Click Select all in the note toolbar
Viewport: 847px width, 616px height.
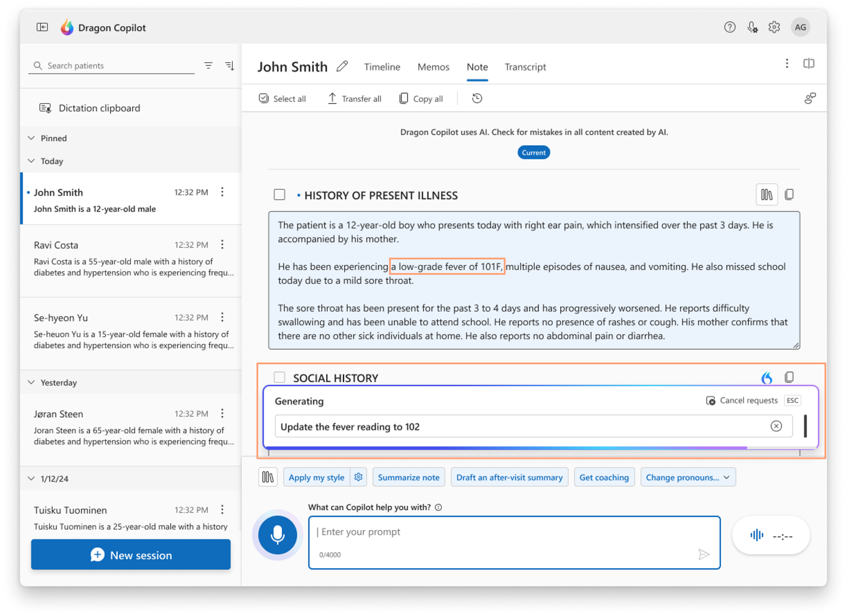pos(283,99)
